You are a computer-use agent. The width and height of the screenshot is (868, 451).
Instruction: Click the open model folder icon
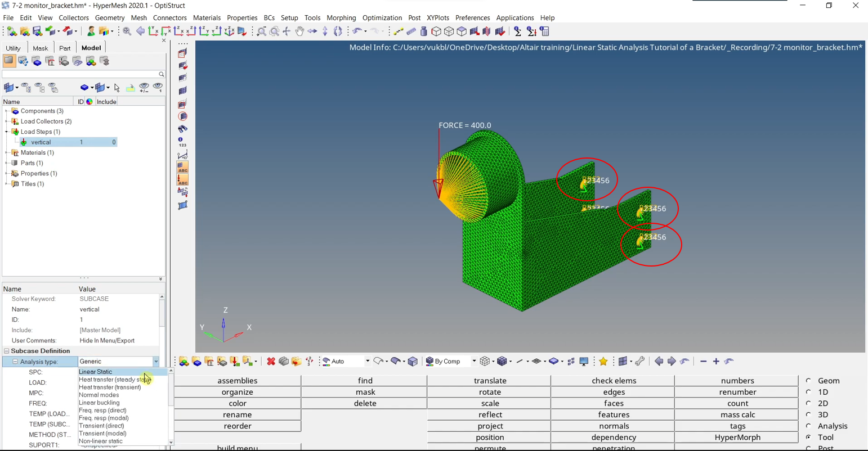click(x=24, y=31)
